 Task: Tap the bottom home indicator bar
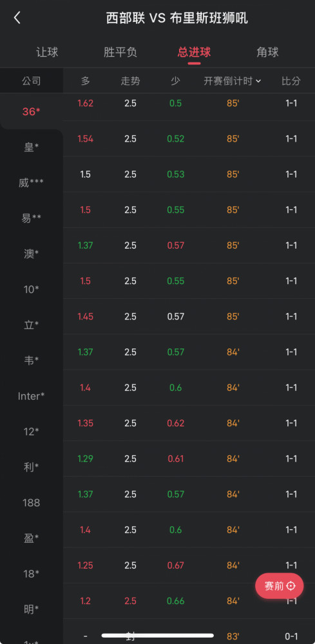pos(158,636)
